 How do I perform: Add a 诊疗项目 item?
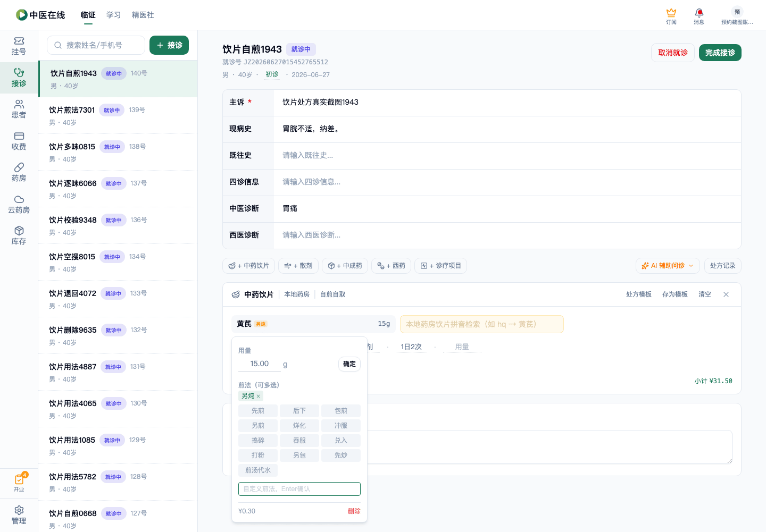point(440,266)
